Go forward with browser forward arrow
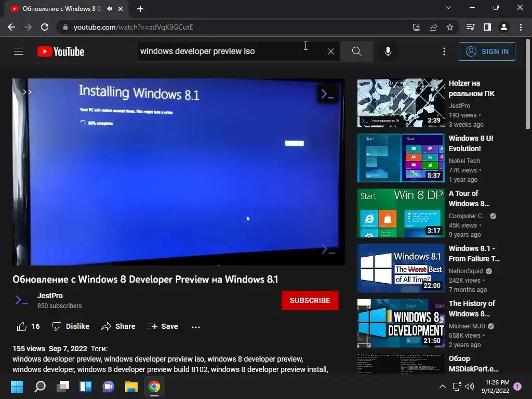This screenshot has width=532, height=399. [28, 27]
